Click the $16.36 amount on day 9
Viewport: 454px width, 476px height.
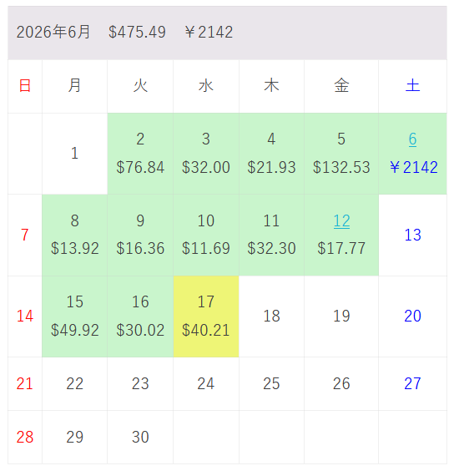(140, 248)
